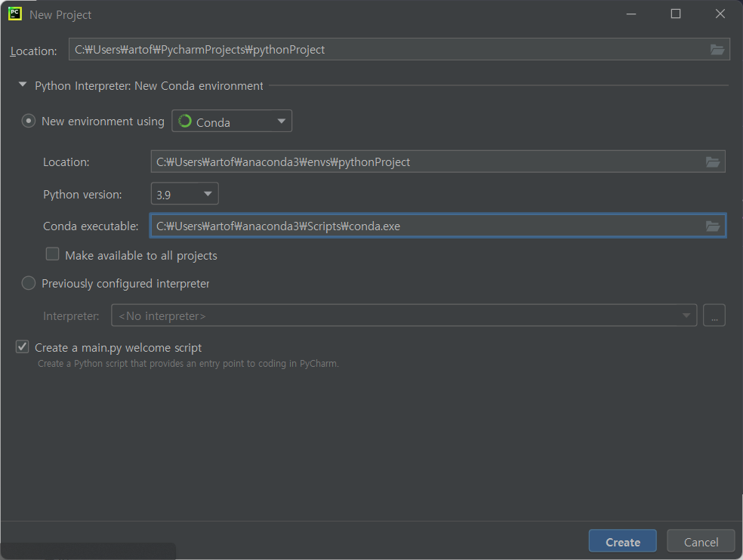Click Python Interpreter: New Conda environment heading
The width and height of the screenshot is (743, 560).
point(149,86)
